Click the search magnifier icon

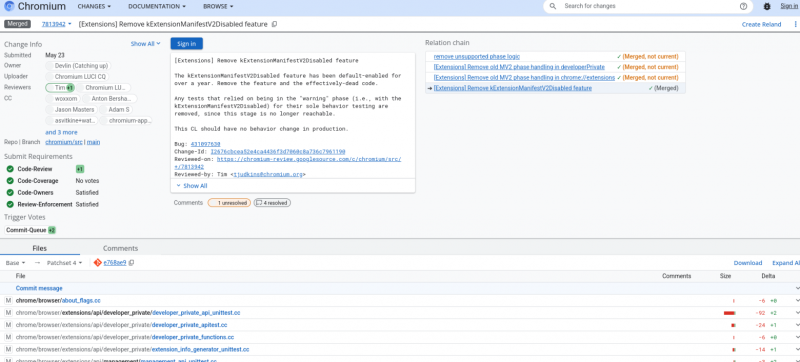[x=553, y=6]
